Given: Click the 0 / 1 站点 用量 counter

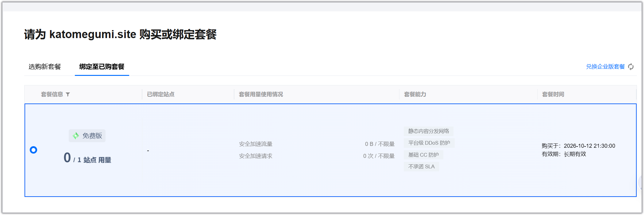Looking at the screenshot, I should (x=87, y=158).
